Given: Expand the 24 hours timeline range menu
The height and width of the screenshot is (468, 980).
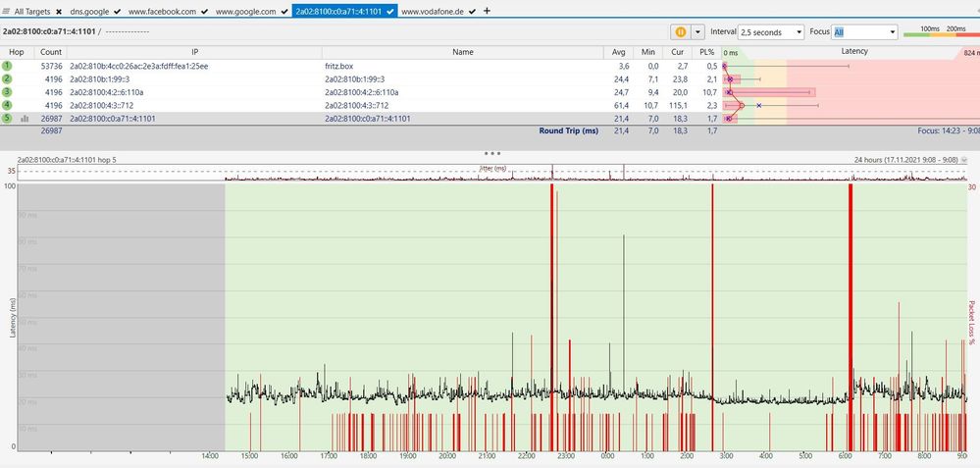Looking at the screenshot, I should 963,160.
